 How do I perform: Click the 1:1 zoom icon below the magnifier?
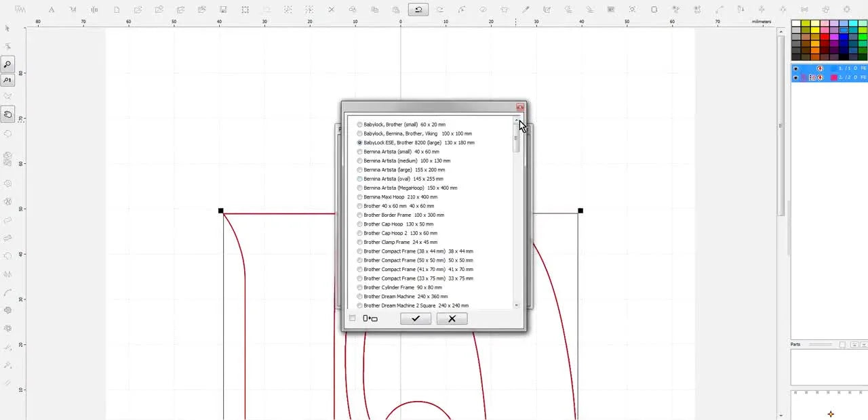8,80
